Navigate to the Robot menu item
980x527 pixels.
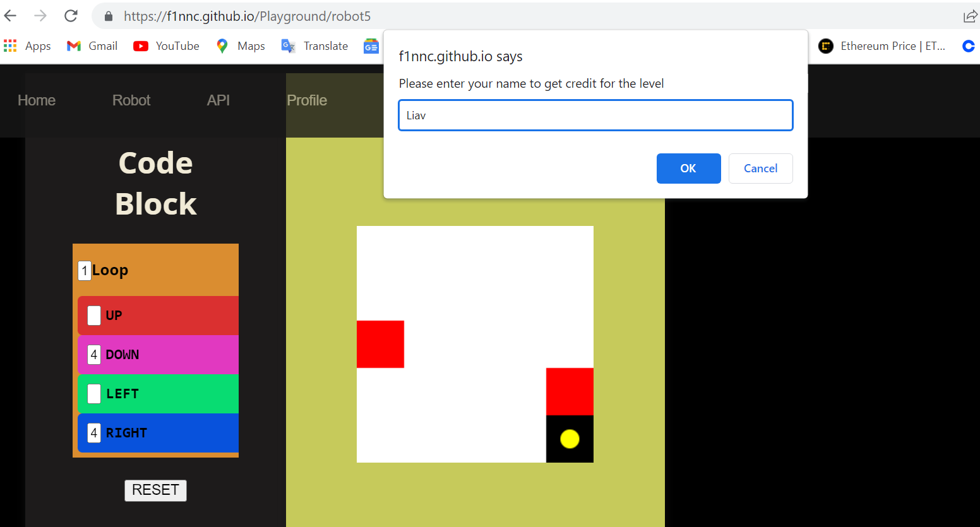point(131,100)
